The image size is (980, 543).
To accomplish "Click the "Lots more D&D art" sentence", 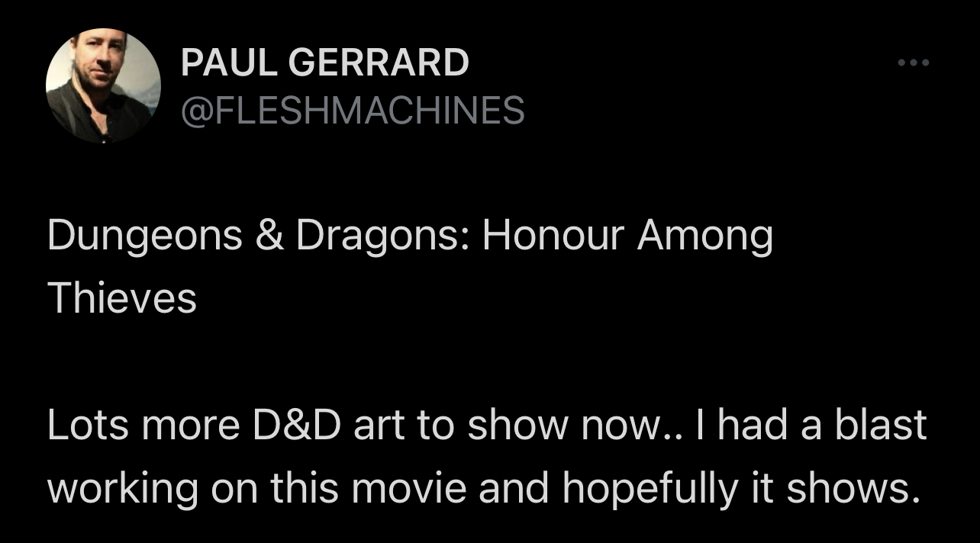I will tap(486, 425).
